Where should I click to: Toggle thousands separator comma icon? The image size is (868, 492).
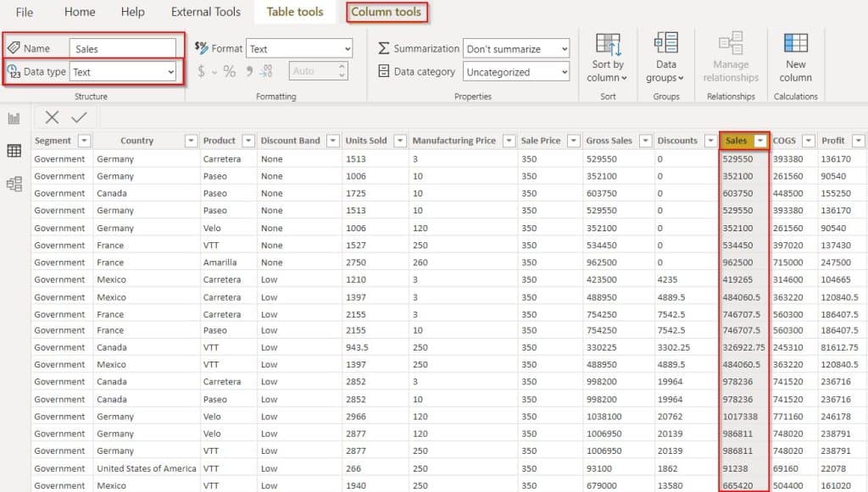click(250, 71)
